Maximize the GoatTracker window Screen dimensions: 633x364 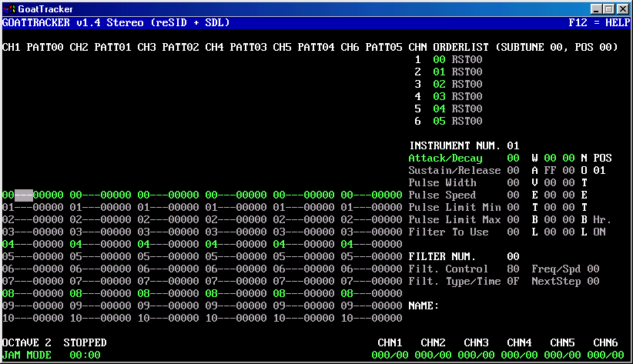(x=609, y=9)
